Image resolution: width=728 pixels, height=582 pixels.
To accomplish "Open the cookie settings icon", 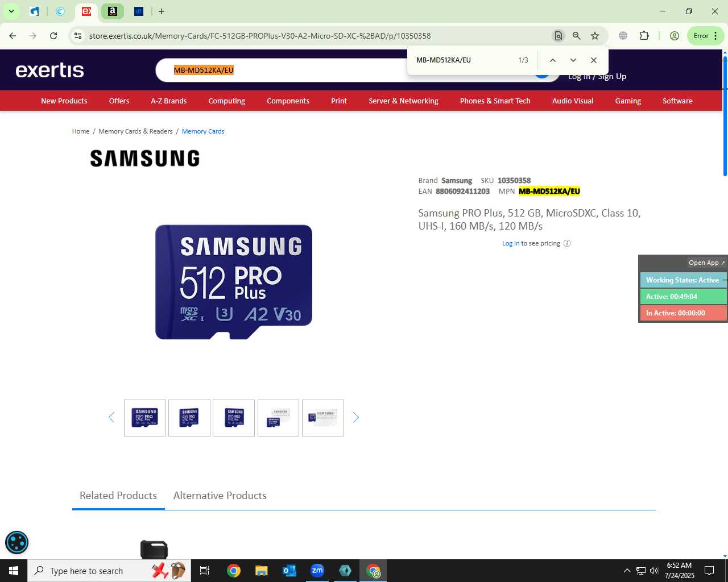I will (16, 542).
